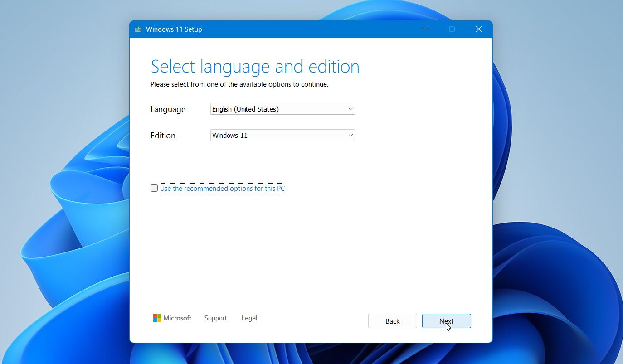The height and width of the screenshot is (364, 623).
Task: Click the Windows 11 Setup title bar icon
Action: (138, 29)
